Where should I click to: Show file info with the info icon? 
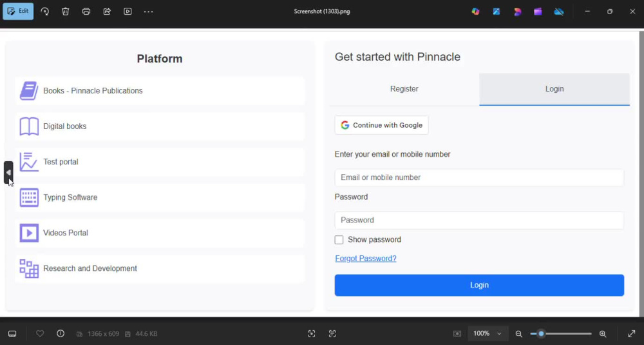(61, 333)
